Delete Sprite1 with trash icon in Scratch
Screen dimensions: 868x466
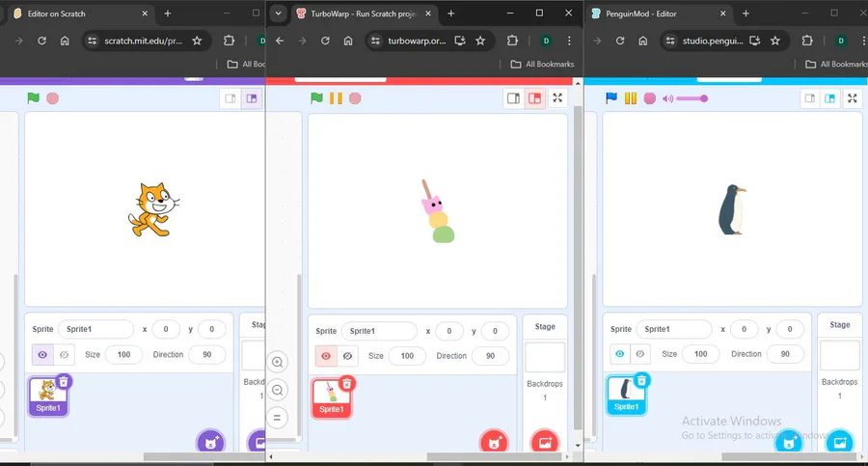(x=64, y=382)
